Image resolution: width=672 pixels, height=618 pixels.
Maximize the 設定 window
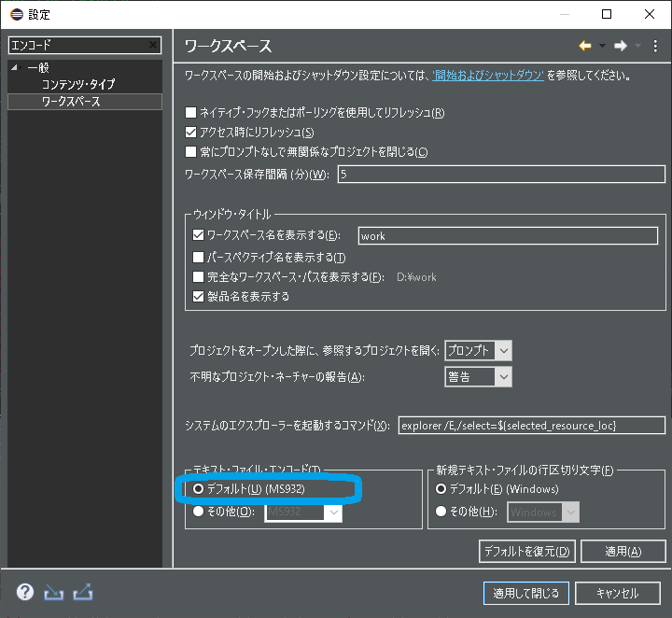pos(607,14)
